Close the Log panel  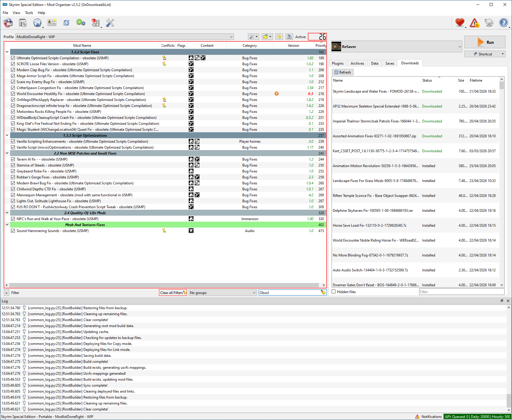click(x=508, y=301)
